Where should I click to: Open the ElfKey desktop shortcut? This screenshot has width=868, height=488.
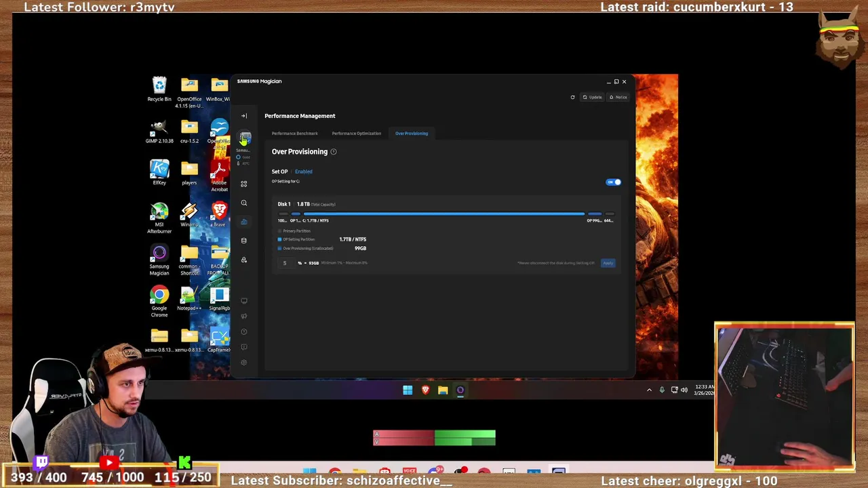(159, 173)
